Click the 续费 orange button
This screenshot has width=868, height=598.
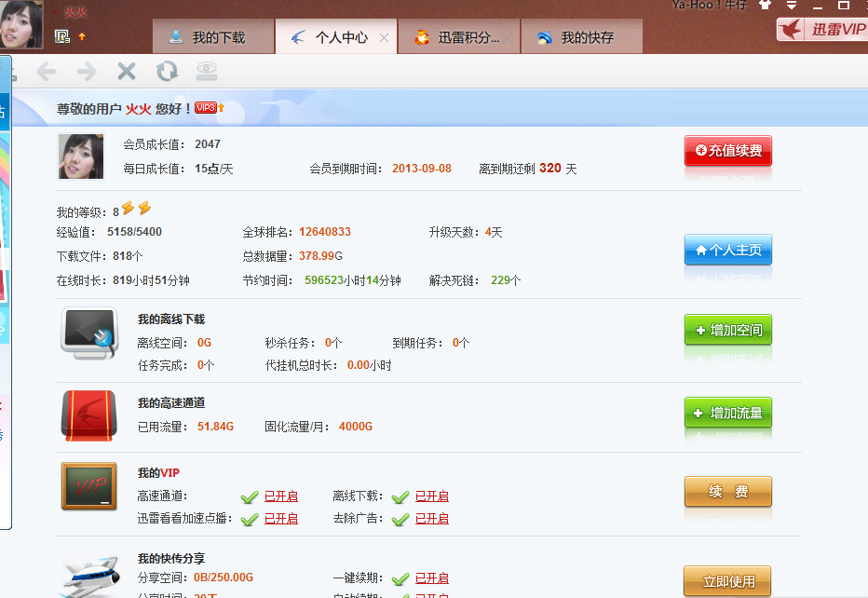728,491
